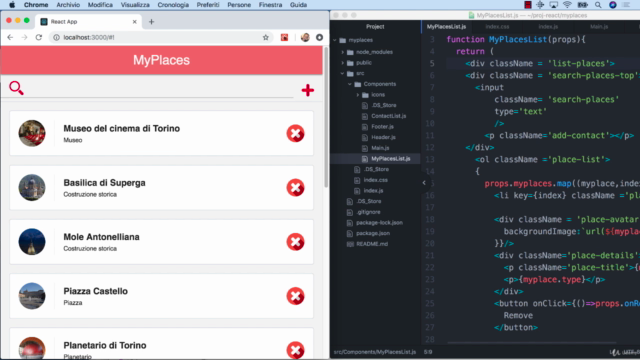Switch to MyPlacesList.js editor tab
This screenshot has height=360, width=640.
(x=446, y=27)
